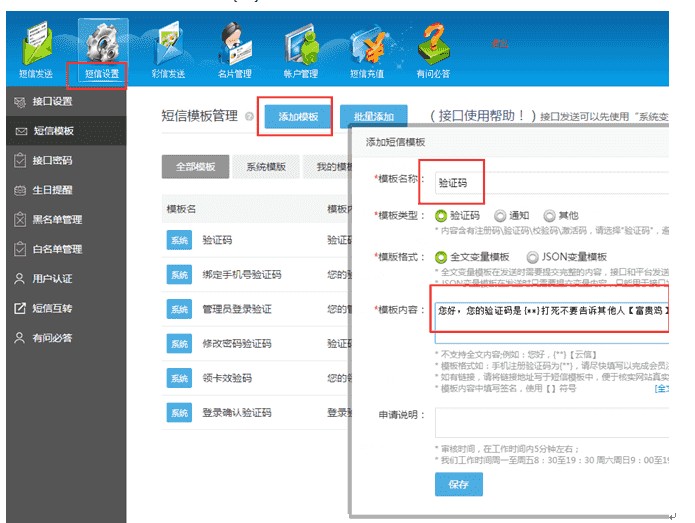Click 系统 badge on 管理员登录验证 row

(x=180, y=309)
